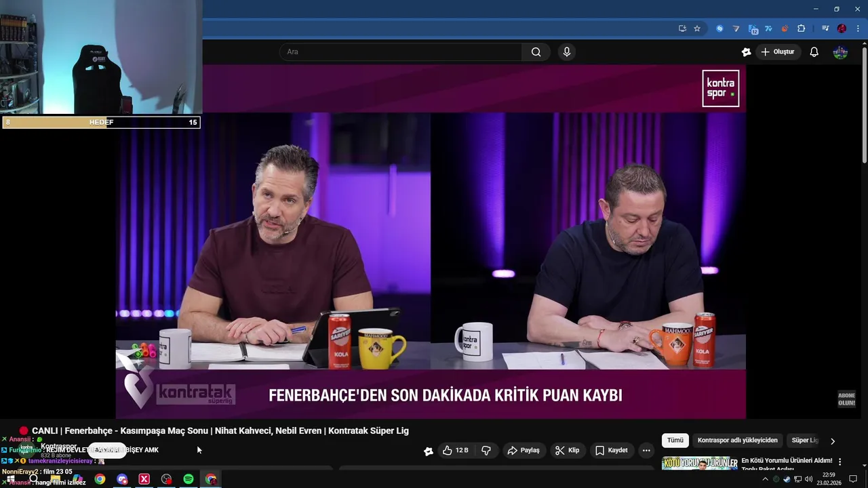Select Kontraspor adlı yükleyiciden chip

[737, 441]
